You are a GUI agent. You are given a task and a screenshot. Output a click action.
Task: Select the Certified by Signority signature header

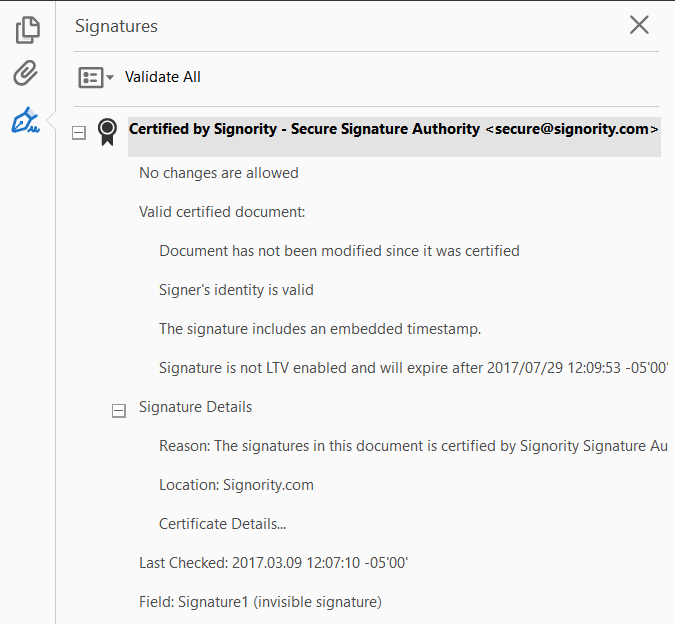coord(393,129)
